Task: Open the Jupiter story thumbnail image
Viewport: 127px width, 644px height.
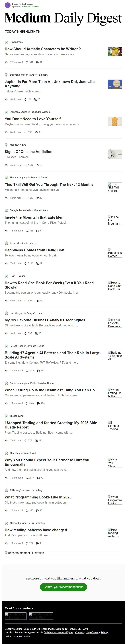Action: [115, 84]
